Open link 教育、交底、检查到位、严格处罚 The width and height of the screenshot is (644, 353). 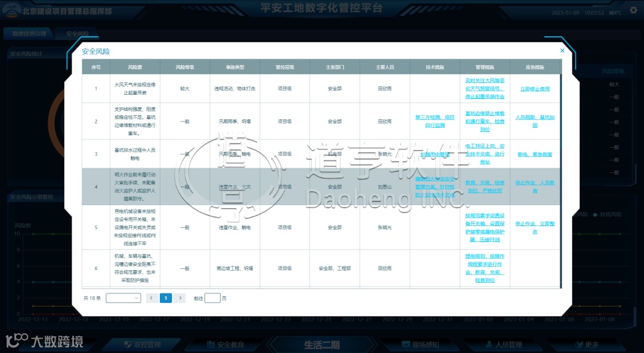click(x=485, y=187)
